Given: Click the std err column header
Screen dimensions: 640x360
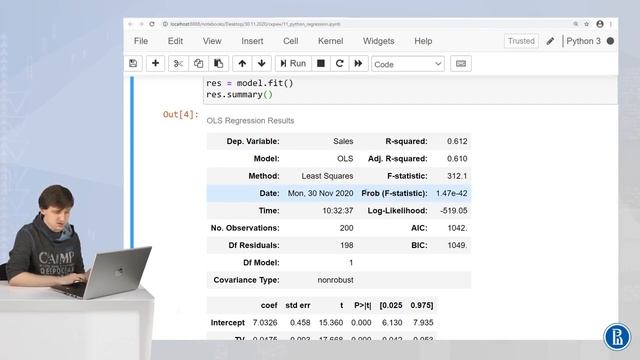Looking at the screenshot, I should 298,305.
